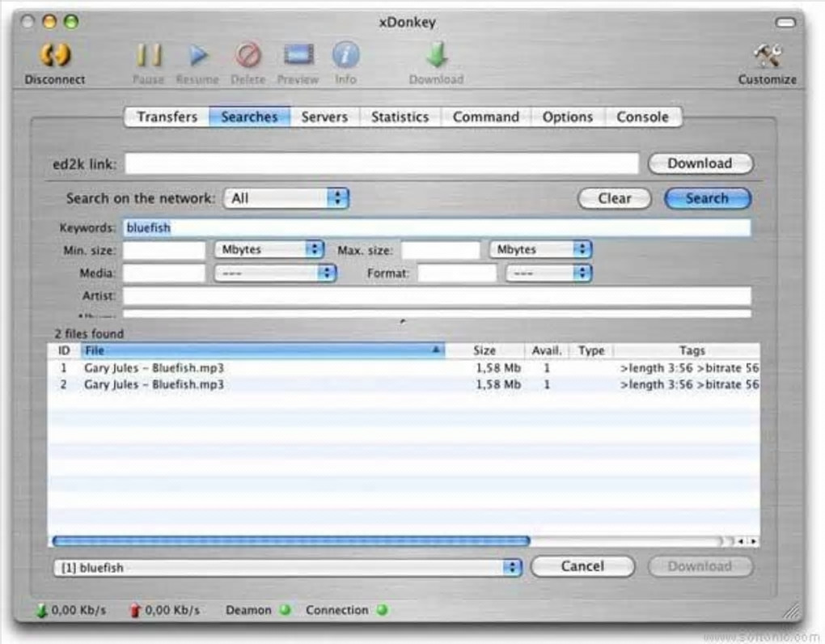Open the Customize tools icon
The width and height of the screenshot is (825, 644).
(x=767, y=56)
